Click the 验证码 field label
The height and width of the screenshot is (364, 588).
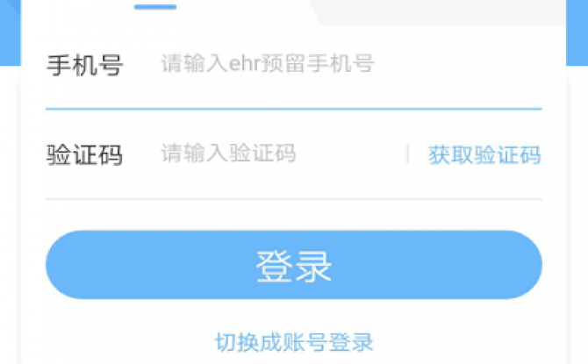(84, 154)
